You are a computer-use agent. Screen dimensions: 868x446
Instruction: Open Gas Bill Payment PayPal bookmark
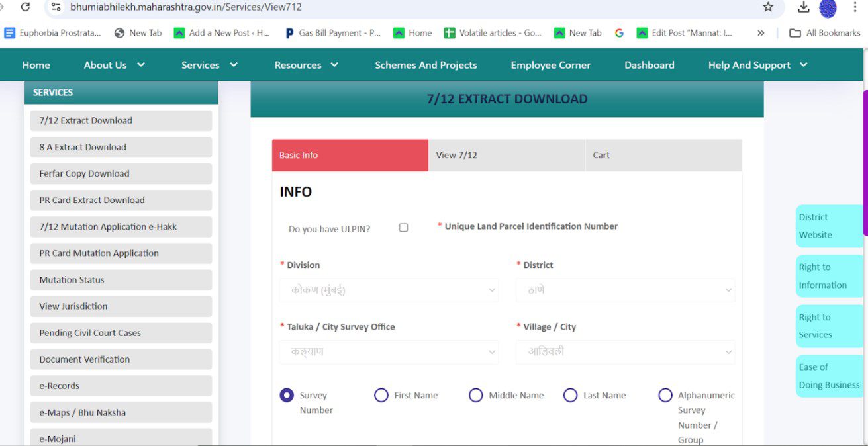point(332,32)
